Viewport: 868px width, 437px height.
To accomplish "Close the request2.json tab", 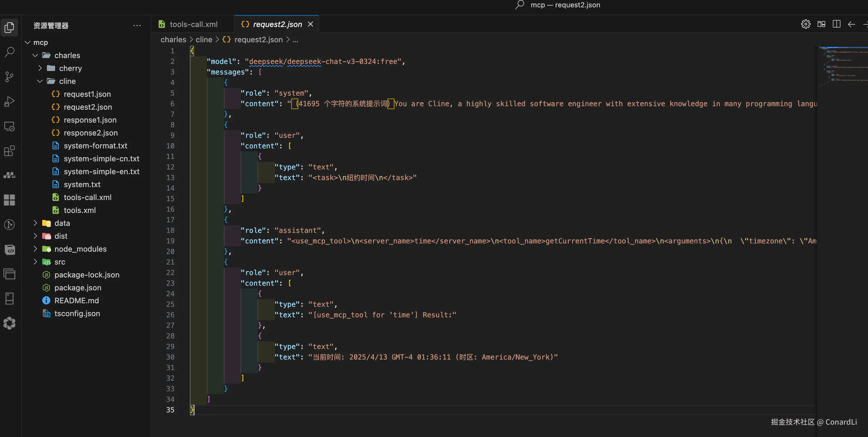I will click(310, 24).
